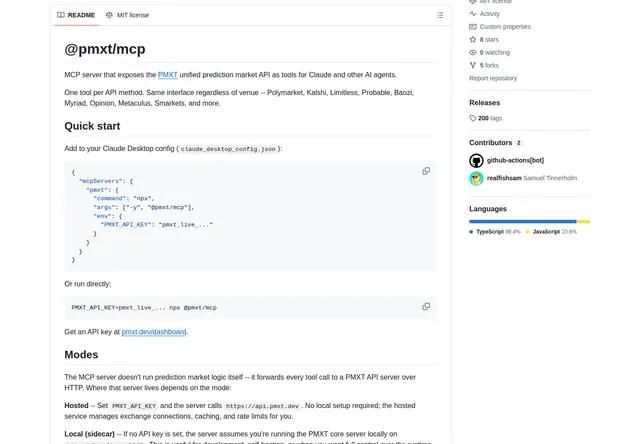Click the TypeScript blue language bar segment
This screenshot has height=444, width=640.
click(522, 222)
